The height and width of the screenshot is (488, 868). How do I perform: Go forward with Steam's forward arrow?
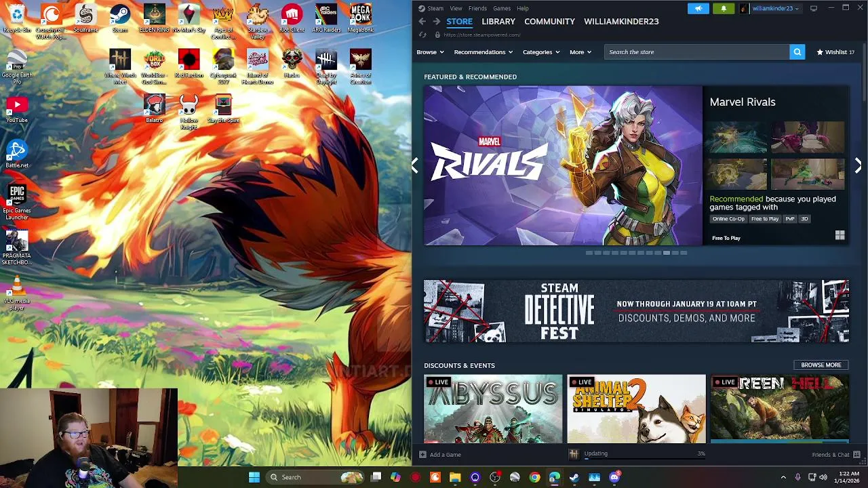(436, 22)
